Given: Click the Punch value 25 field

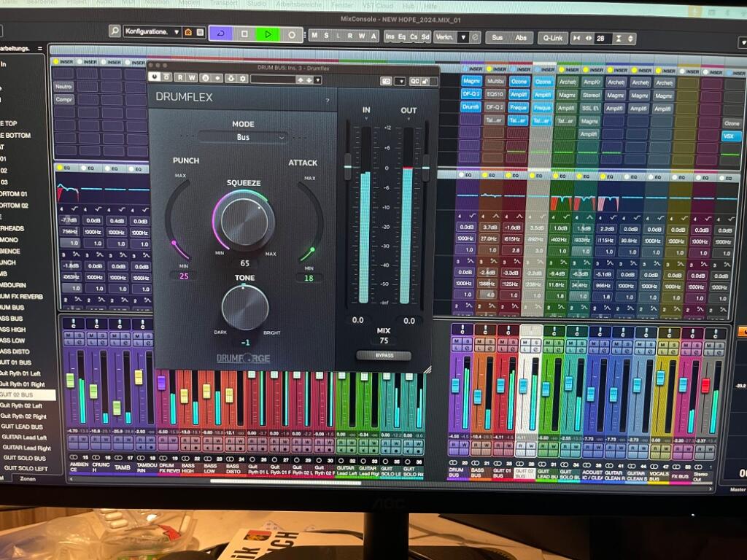Looking at the screenshot, I should (x=184, y=276).
